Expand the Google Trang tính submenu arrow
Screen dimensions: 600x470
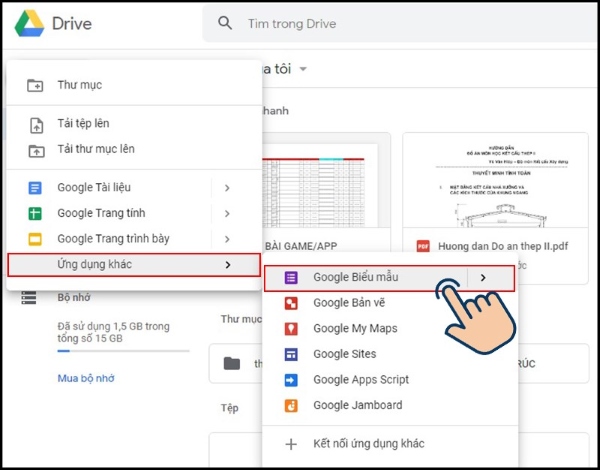[x=227, y=213]
